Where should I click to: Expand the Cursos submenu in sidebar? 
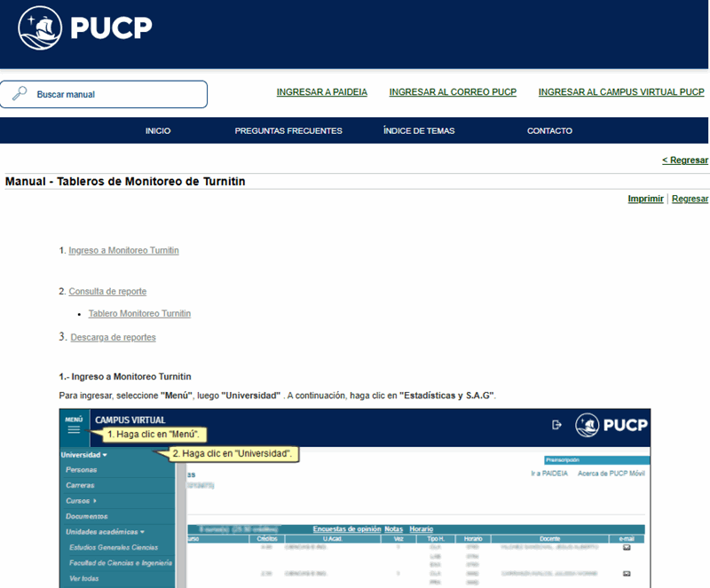pos(81,501)
